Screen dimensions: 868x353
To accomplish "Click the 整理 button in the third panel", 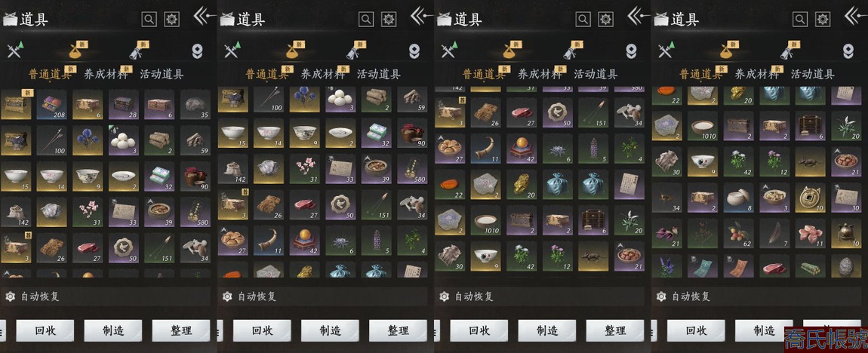I will coord(614,331).
